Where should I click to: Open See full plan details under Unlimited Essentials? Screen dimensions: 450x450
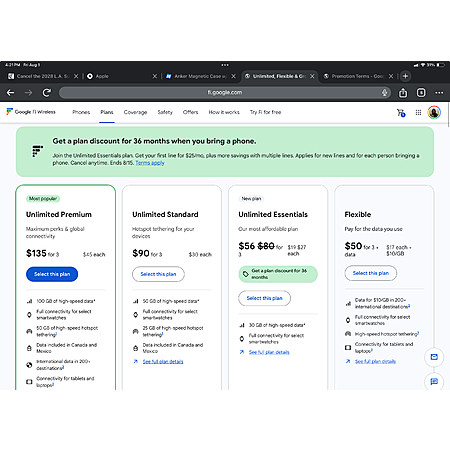tap(269, 352)
